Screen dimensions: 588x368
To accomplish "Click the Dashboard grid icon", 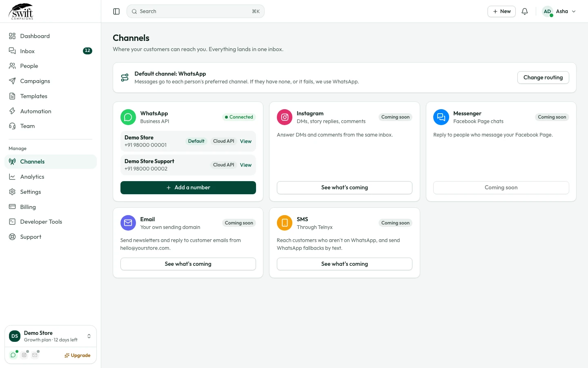I will pos(12,36).
